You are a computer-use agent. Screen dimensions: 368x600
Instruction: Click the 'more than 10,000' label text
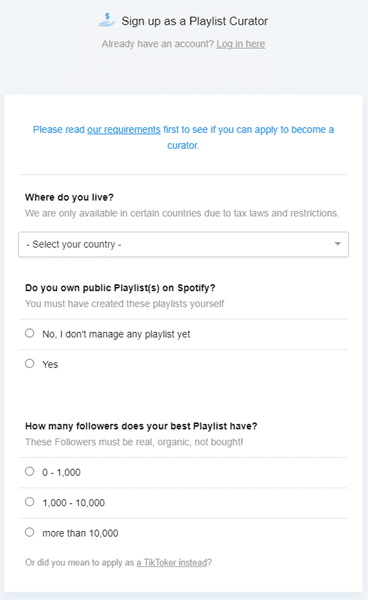80,533
